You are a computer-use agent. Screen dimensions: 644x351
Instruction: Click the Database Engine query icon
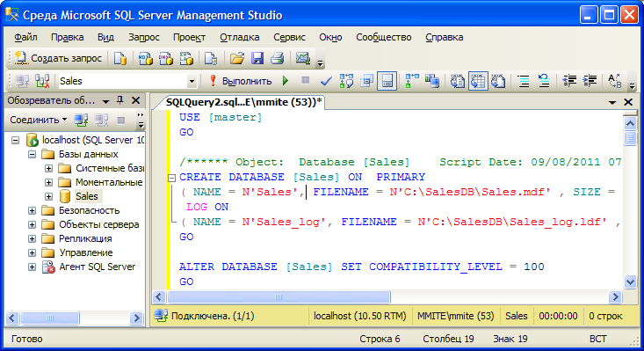point(120,58)
